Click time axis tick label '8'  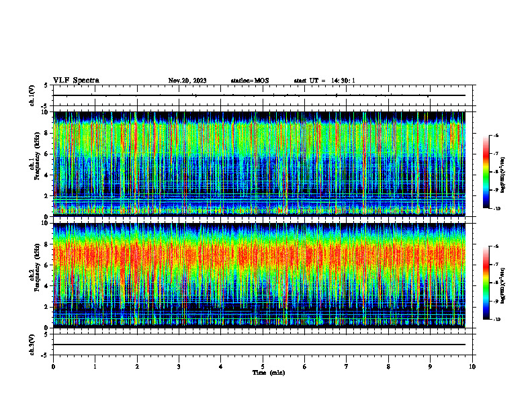coord(388,367)
